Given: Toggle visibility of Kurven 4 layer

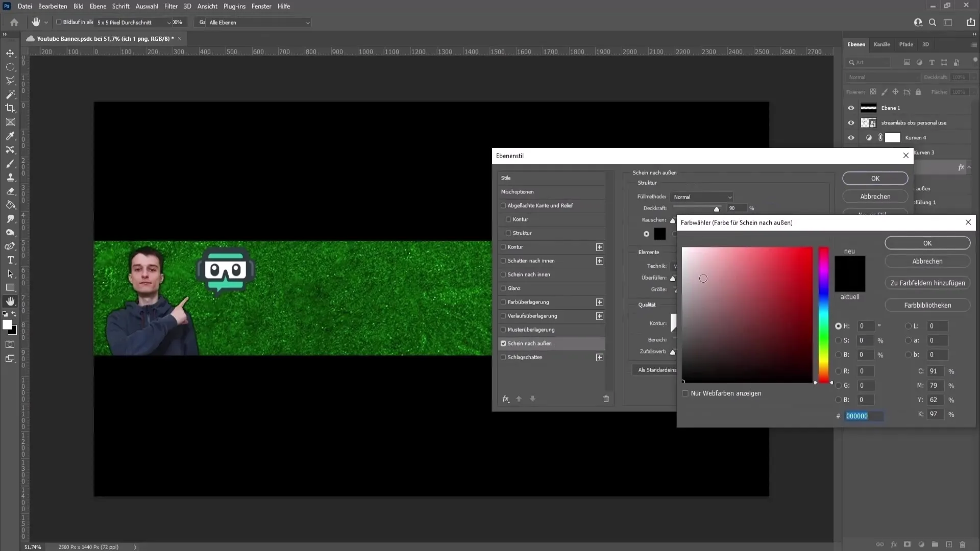Looking at the screenshot, I should click(x=851, y=137).
